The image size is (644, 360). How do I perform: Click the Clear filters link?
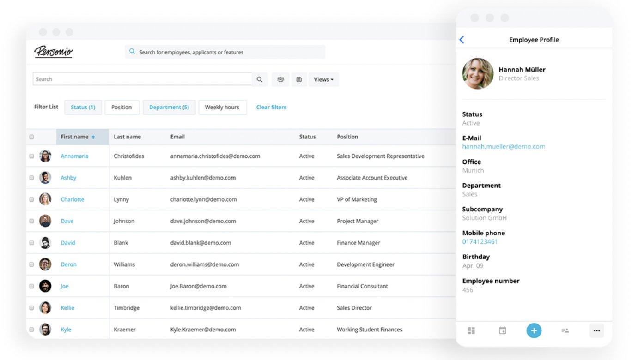271,107
